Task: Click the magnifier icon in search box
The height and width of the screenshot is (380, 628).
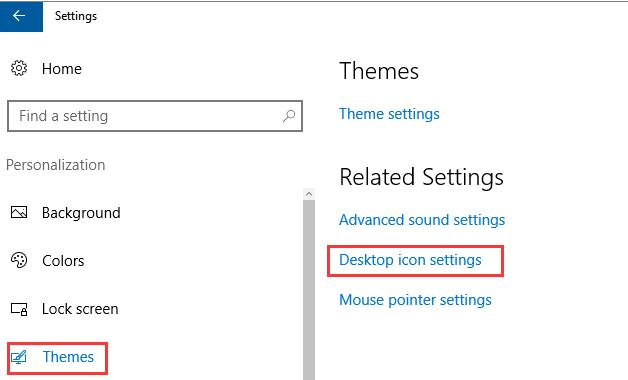Action: coord(289,116)
